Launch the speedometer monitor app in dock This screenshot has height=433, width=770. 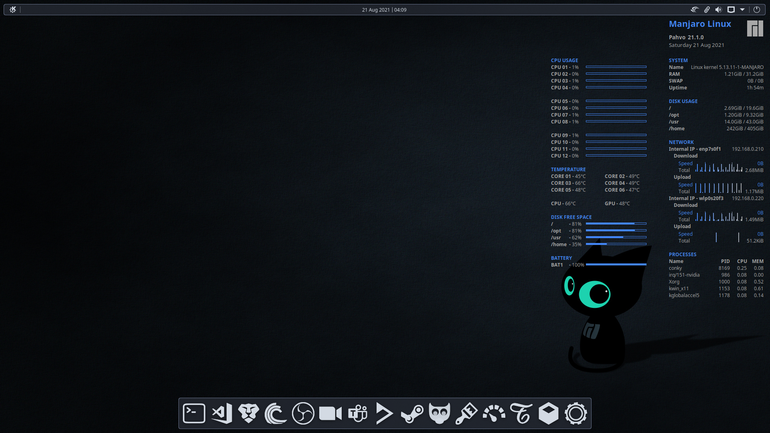(494, 413)
